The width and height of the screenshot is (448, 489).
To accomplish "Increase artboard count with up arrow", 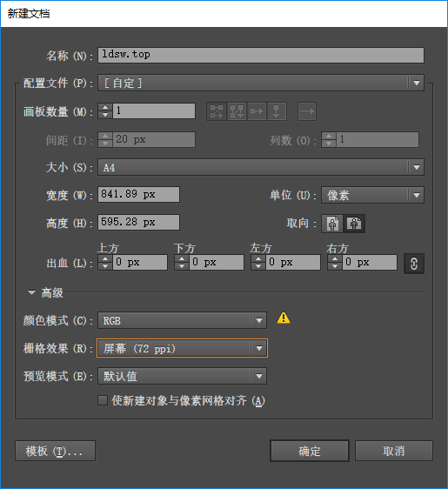I will coord(105,107).
